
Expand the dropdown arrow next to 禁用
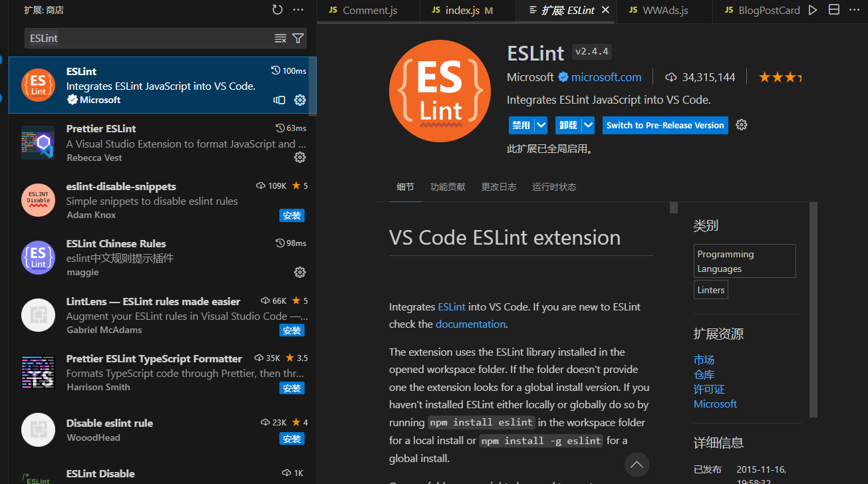point(541,125)
